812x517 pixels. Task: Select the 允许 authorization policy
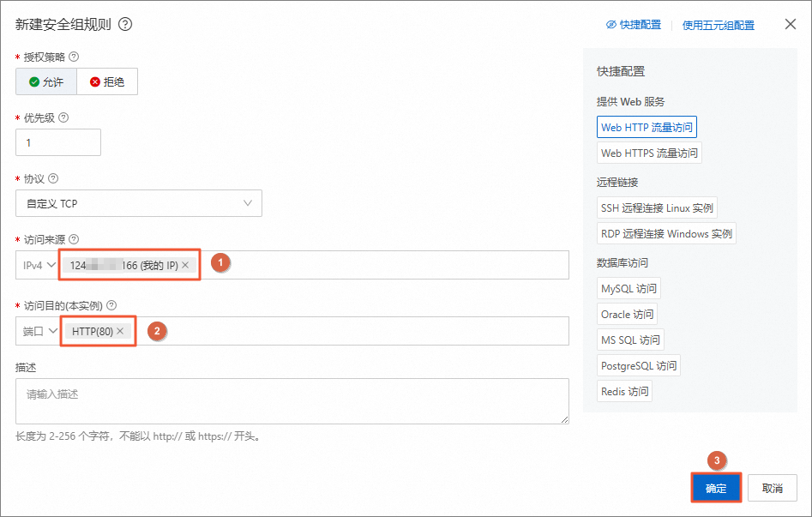click(46, 81)
